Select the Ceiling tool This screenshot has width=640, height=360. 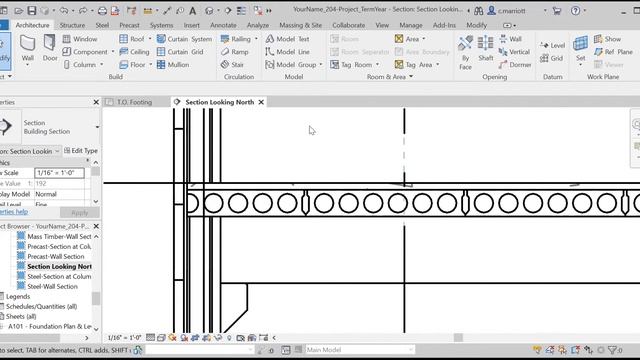[x=134, y=52]
